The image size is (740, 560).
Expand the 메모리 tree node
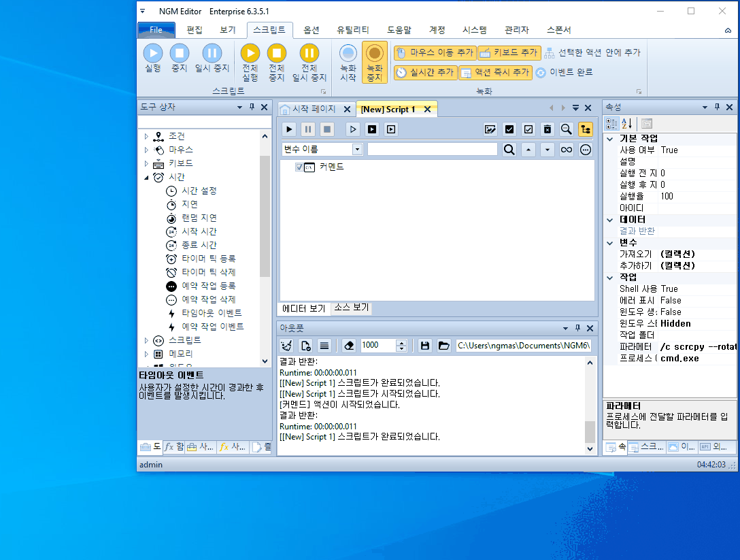[146, 354]
